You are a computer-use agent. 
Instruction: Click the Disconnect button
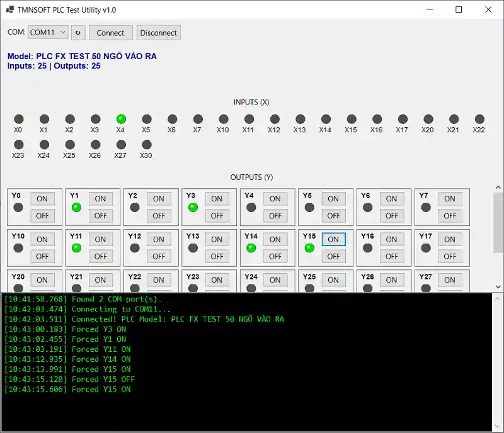coord(159,33)
